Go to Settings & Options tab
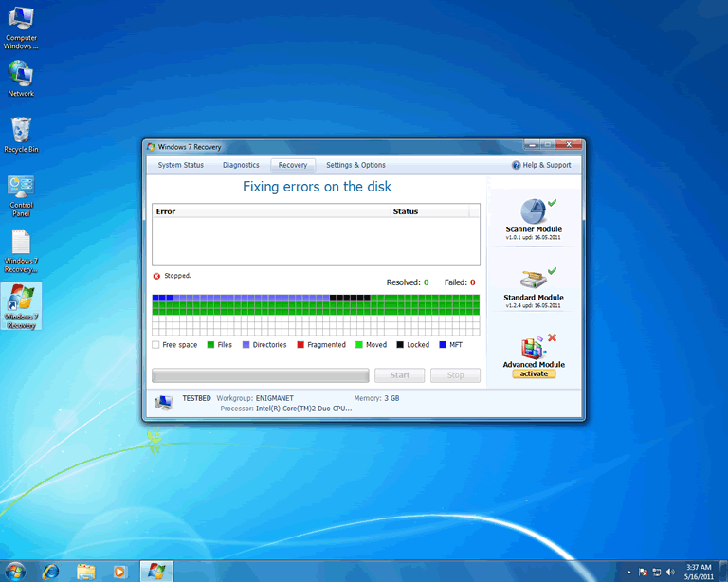Image resolution: width=728 pixels, height=582 pixels. [x=355, y=165]
